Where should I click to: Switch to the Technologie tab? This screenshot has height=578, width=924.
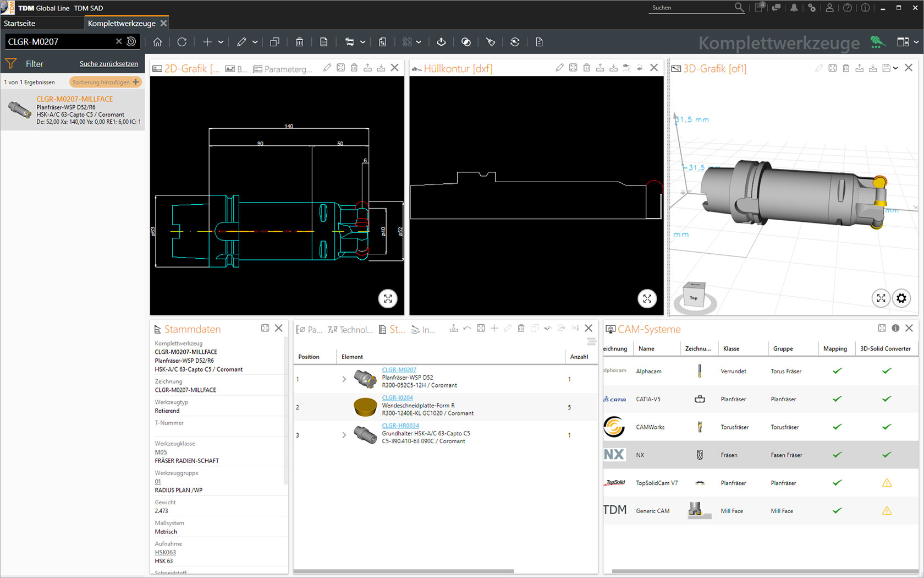tap(350, 329)
